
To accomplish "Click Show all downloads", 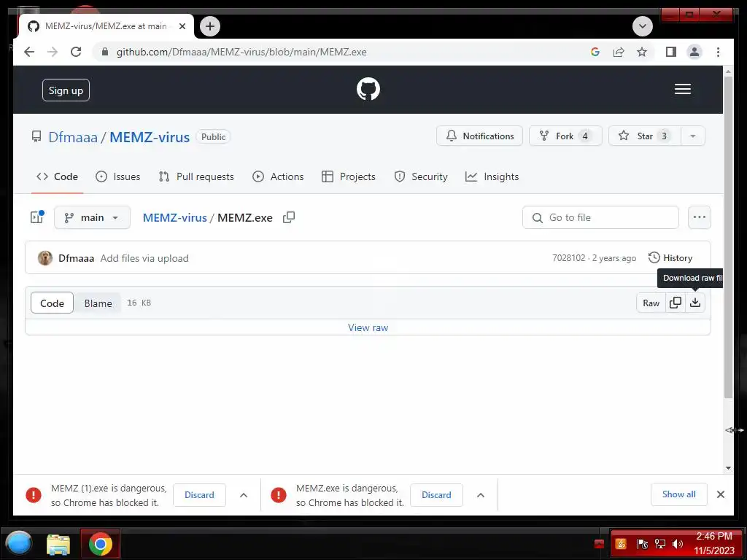I will tap(679, 494).
